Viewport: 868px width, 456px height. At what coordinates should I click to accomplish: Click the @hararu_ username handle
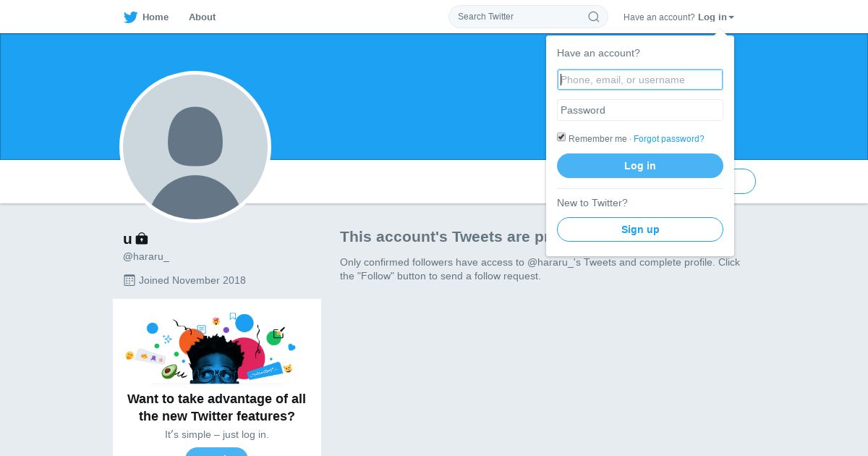[x=146, y=256]
